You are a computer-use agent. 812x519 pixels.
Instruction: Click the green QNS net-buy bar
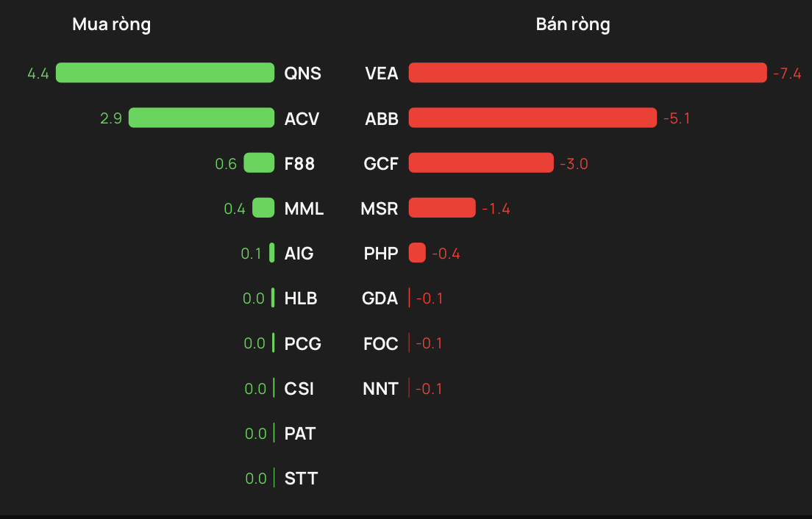click(165, 73)
